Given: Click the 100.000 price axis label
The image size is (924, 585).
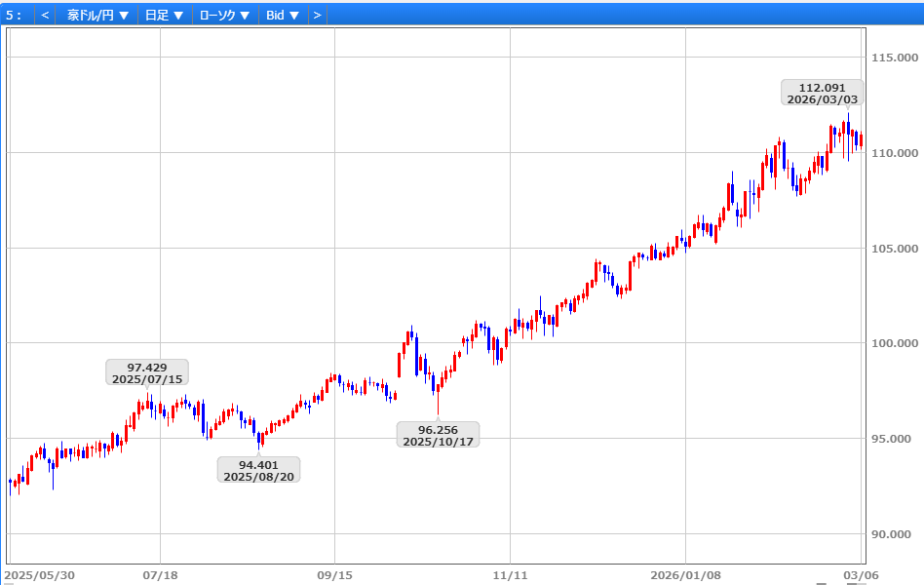Looking at the screenshot, I should pos(894,343).
